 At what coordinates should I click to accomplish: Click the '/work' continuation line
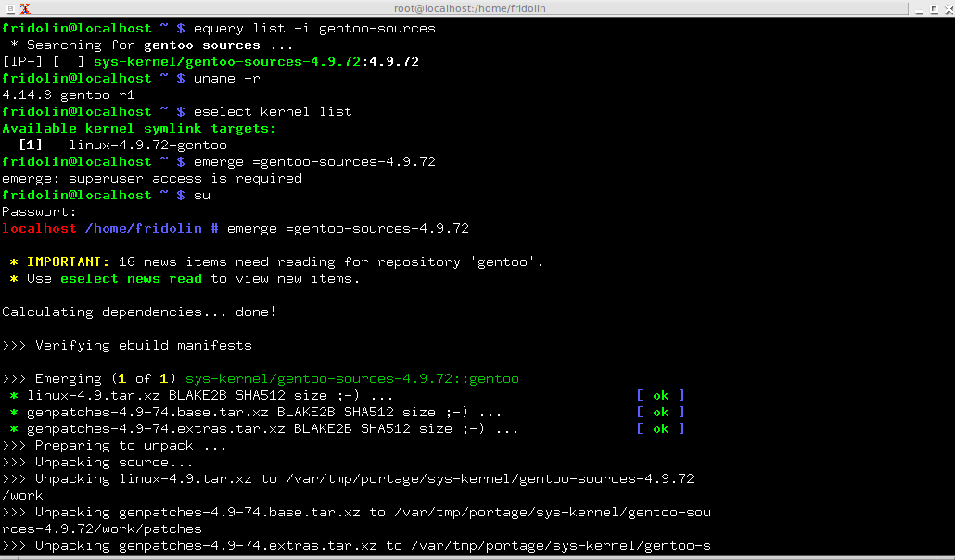tap(22, 496)
